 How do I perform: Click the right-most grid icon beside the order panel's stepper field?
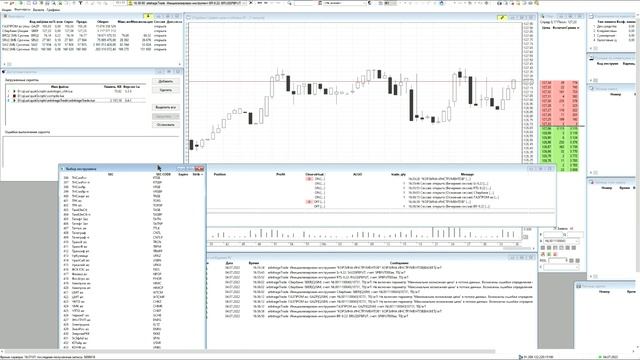578,260
